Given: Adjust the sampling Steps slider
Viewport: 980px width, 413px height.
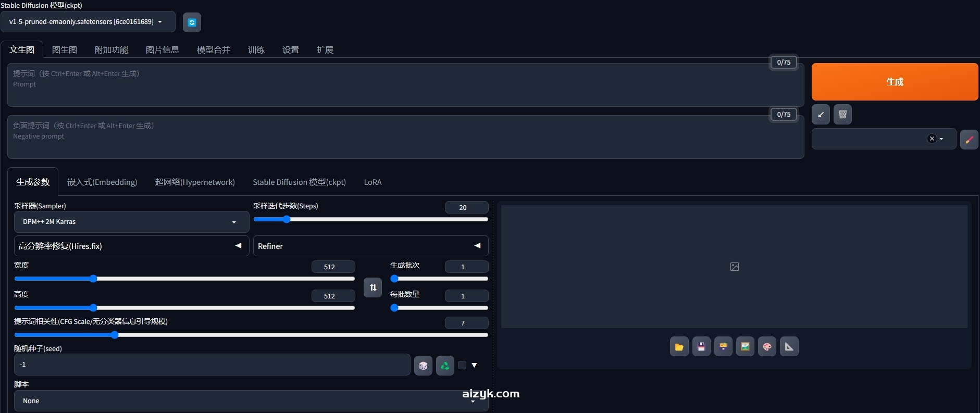Looking at the screenshot, I should tap(370, 219).
